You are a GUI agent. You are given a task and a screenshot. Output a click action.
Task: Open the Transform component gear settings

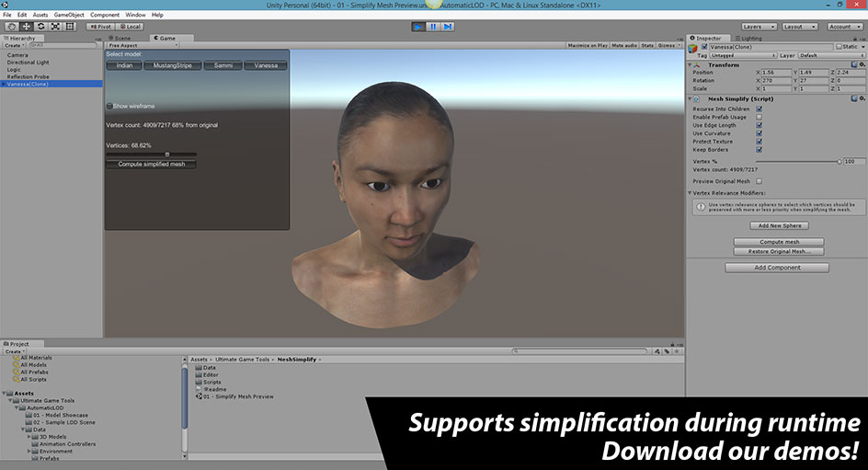[x=861, y=65]
